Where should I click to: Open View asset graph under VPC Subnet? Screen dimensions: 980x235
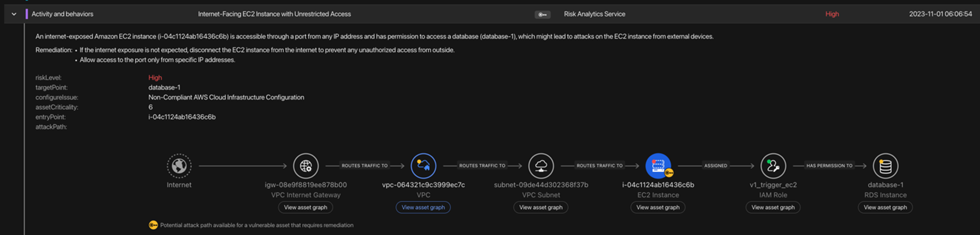(x=541, y=207)
